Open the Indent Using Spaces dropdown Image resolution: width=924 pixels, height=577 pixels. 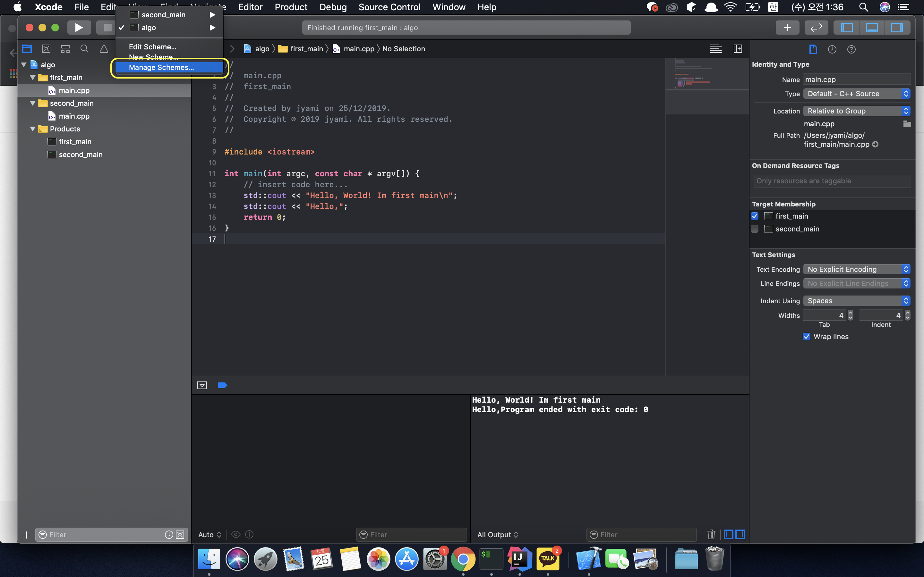click(x=856, y=301)
